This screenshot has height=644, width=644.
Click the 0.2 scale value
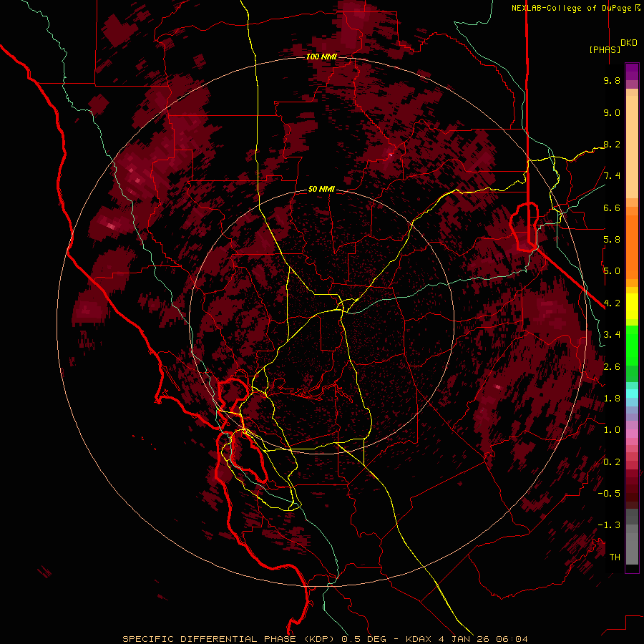[x=612, y=462]
